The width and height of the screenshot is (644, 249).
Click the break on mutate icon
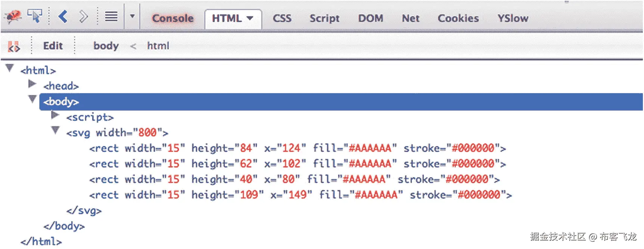(x=14, y=46)
